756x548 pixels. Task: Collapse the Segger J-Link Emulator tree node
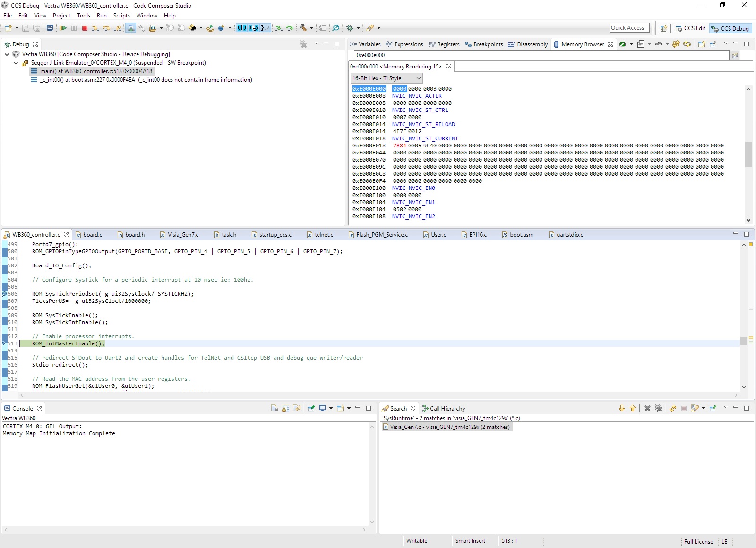[16, 63]
